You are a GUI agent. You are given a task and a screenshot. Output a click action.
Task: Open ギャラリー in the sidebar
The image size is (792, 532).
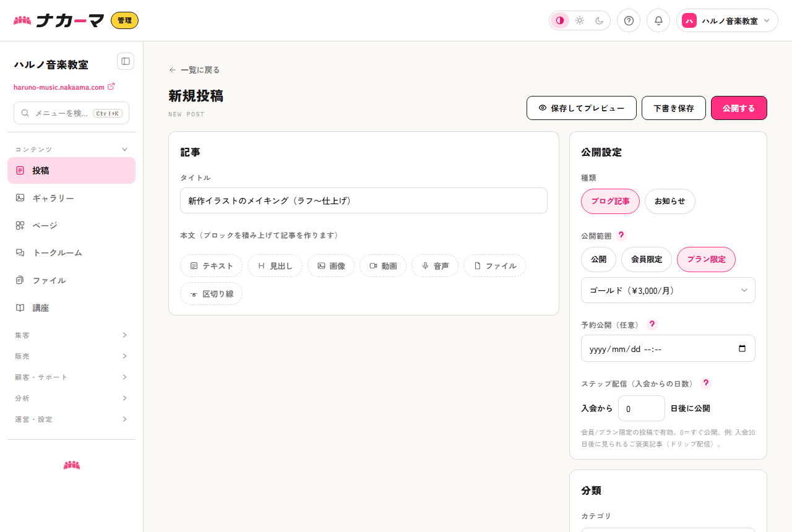(71, 198)
